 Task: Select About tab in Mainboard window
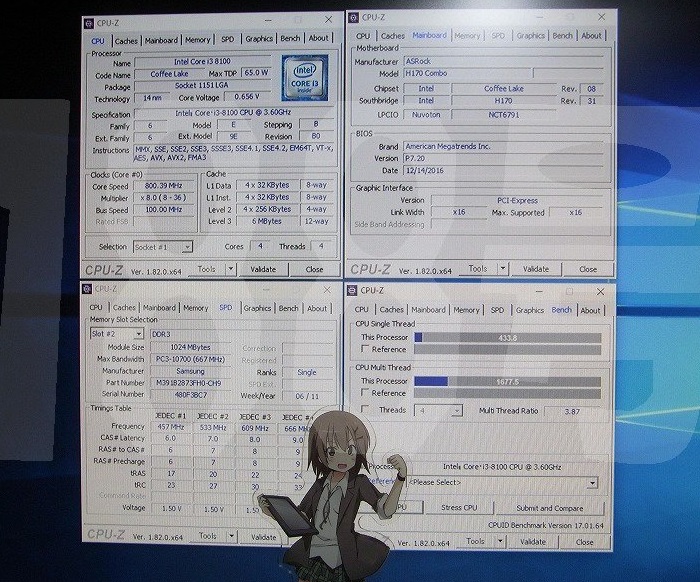click(x=591, y=35)
